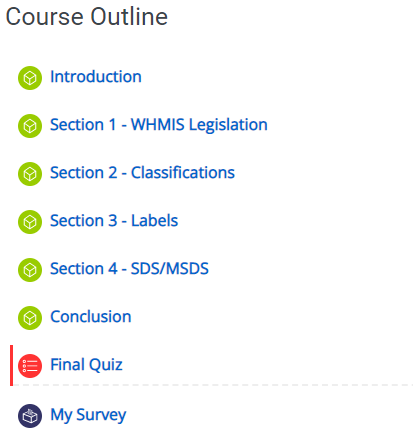This screenshot has height=440, width=413.
Task: Start the Final Quiz link
Action: [87, 365]
